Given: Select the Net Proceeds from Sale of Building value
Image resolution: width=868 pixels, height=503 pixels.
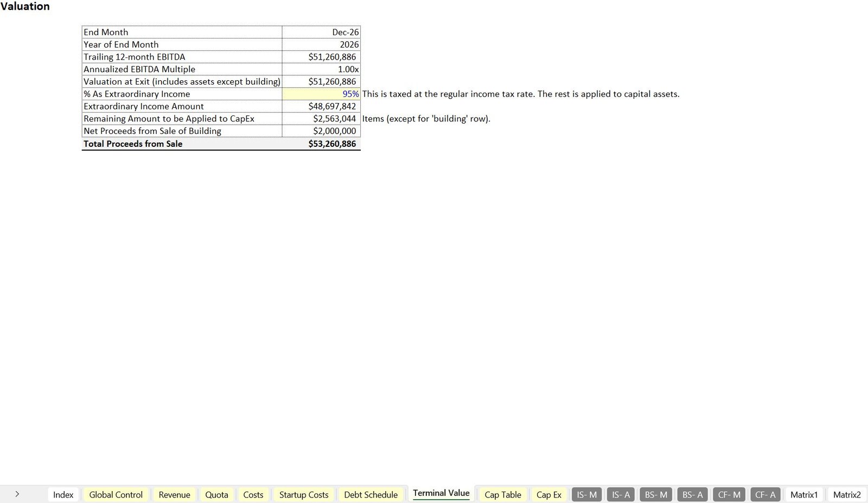Looking at the screenshot, I should (x=321, y=131).
